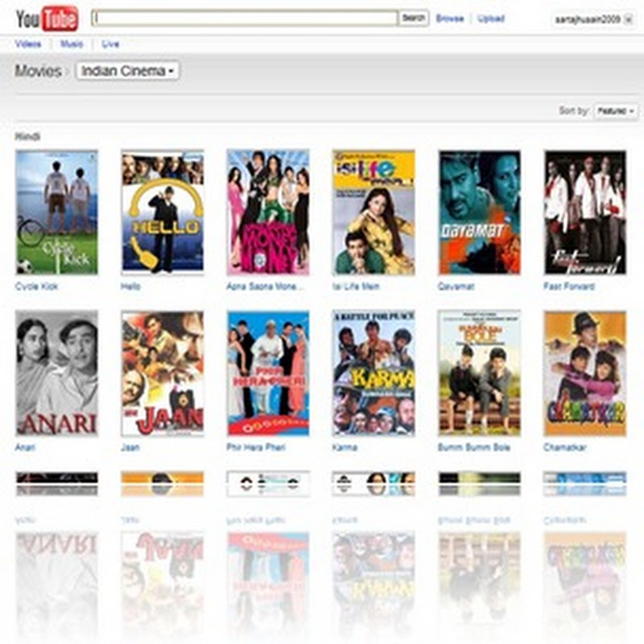Open the Browse link
Screen dimensions: 644x644
(450, 19)
